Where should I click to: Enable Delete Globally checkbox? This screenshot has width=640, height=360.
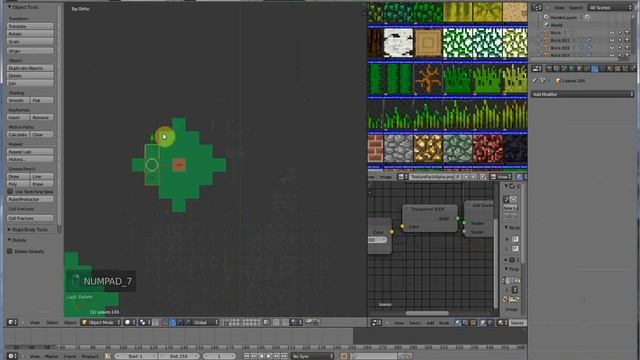(x=10, y=251)
